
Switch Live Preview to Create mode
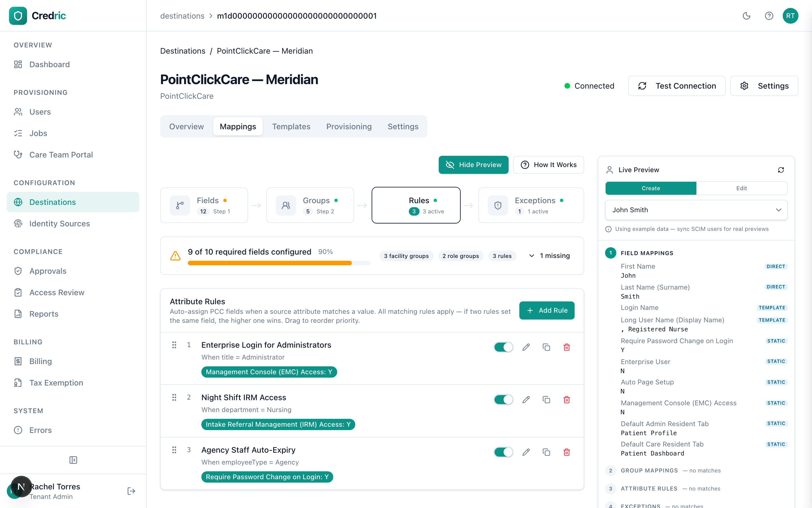[x=651, y=188]
